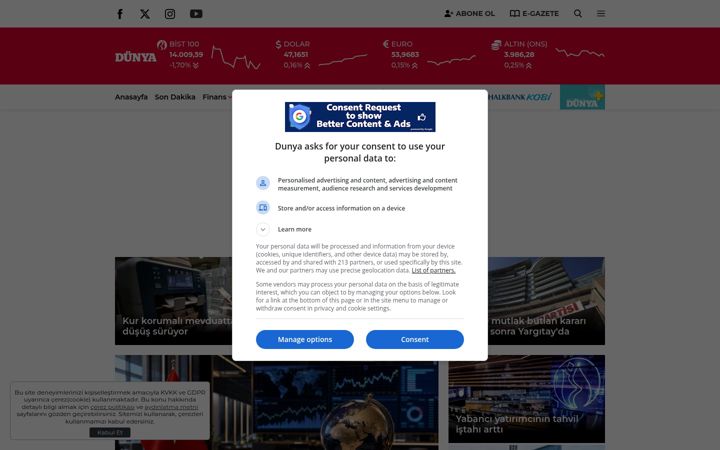The image size is (720, 450).
Task: Open the hamburger menu icon
Action: pyautogui.click(x=601, y=14)
